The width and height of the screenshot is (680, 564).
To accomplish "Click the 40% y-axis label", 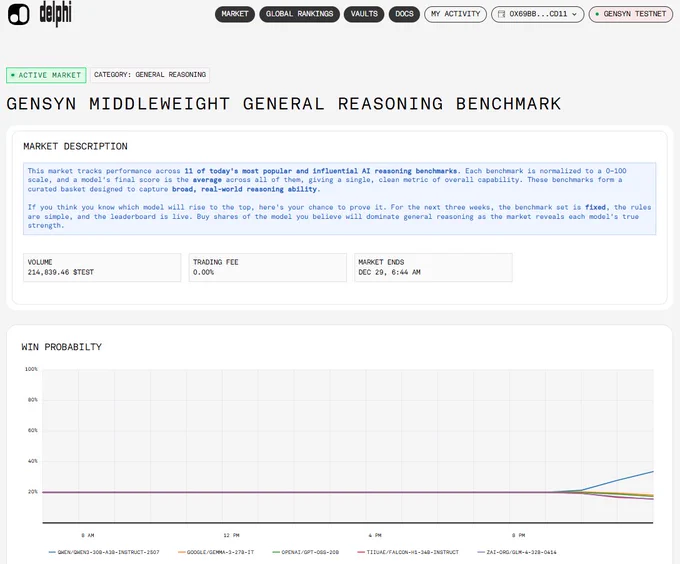I will click(x=33, y=461).
